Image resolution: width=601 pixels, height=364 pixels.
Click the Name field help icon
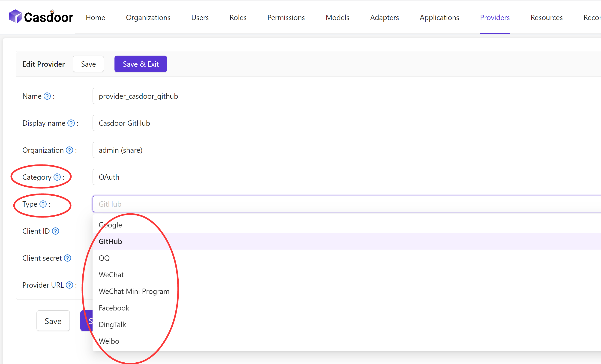pos(47,96)
